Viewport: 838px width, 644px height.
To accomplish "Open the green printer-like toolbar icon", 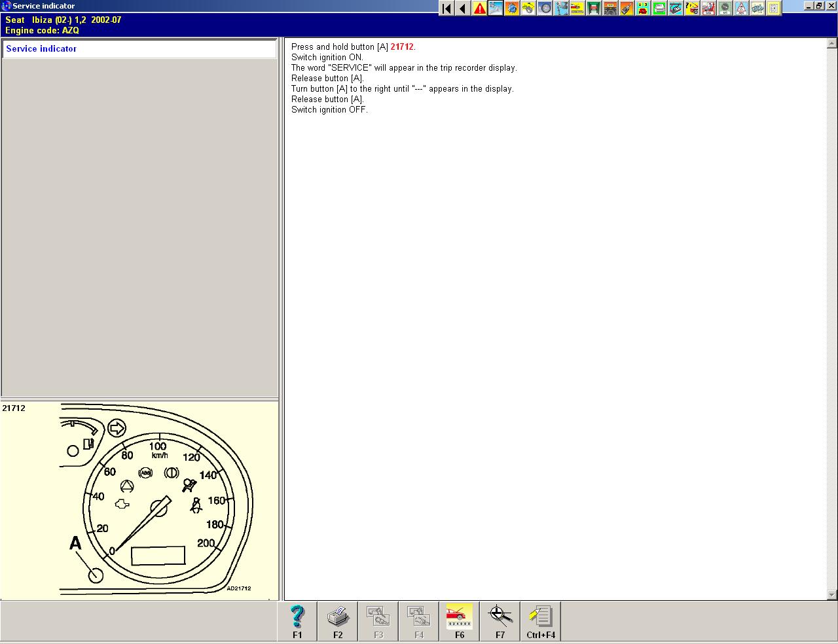I will click(x=659, y=8).
